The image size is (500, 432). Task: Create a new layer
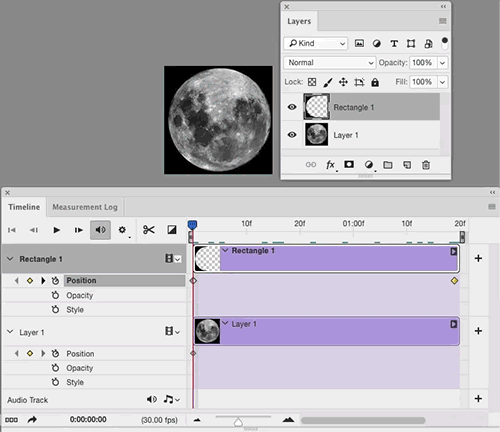407,165
